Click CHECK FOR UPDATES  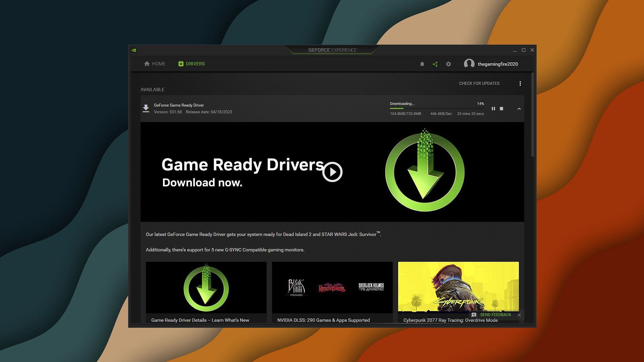(479, 83)
